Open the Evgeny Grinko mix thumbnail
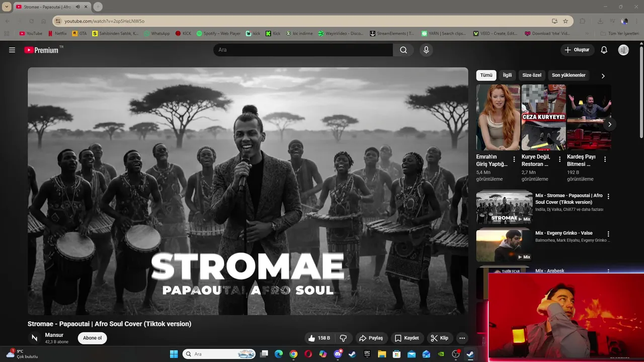 pos(504,245)
